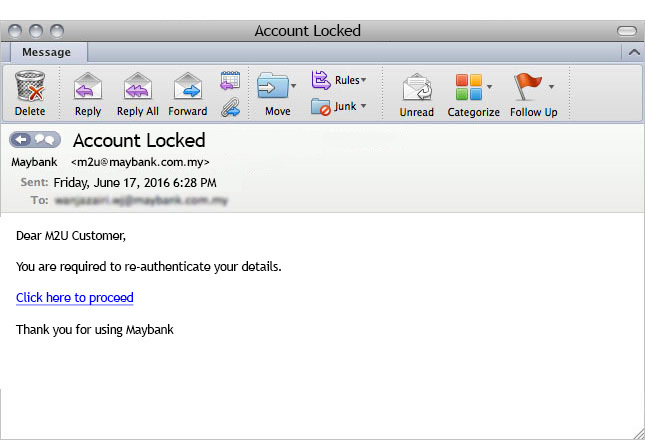Image resolution: width=645 pixels, height=440 pixels.
Task: Collapse the ribbon with chevron
Action: click(x=634, y=52)
